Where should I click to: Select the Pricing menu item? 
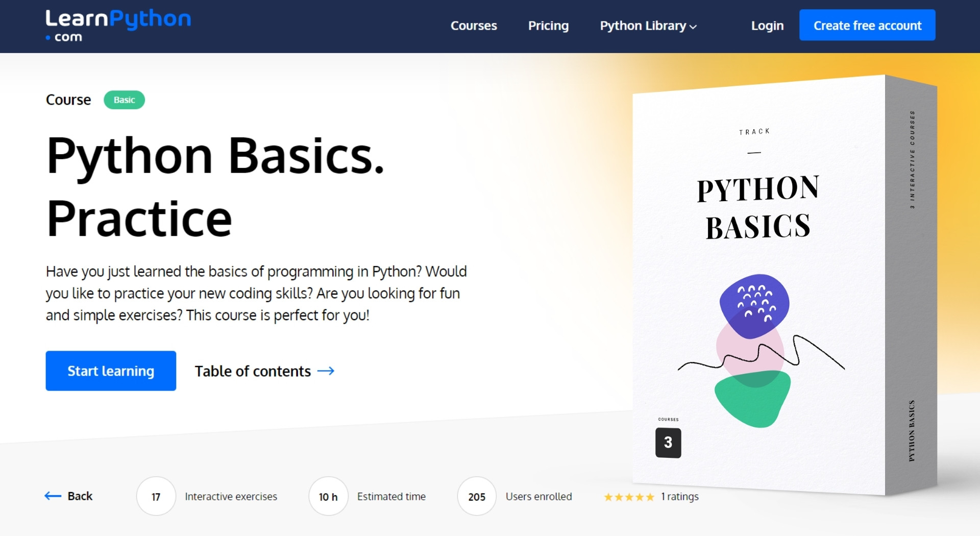(x=548, y=26)
